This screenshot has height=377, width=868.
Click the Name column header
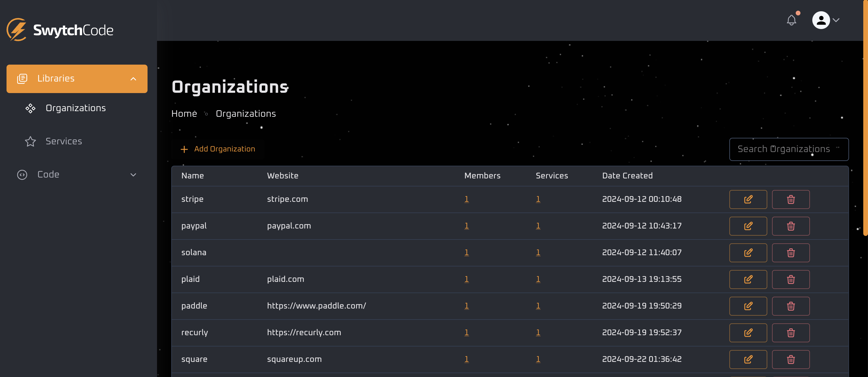(192, 176)
